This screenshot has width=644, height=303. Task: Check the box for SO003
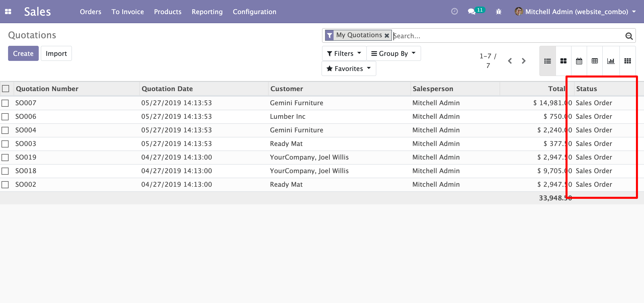(x=5, y=144)
